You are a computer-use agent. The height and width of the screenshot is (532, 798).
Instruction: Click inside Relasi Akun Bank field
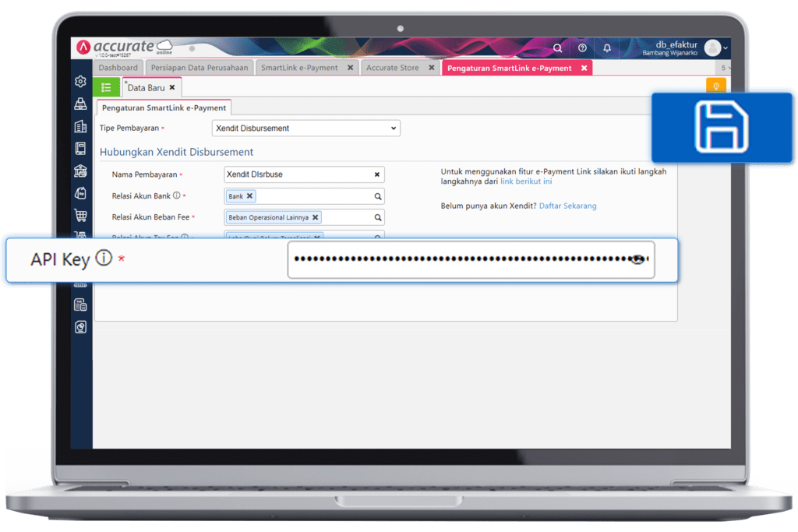click(305, 196)
